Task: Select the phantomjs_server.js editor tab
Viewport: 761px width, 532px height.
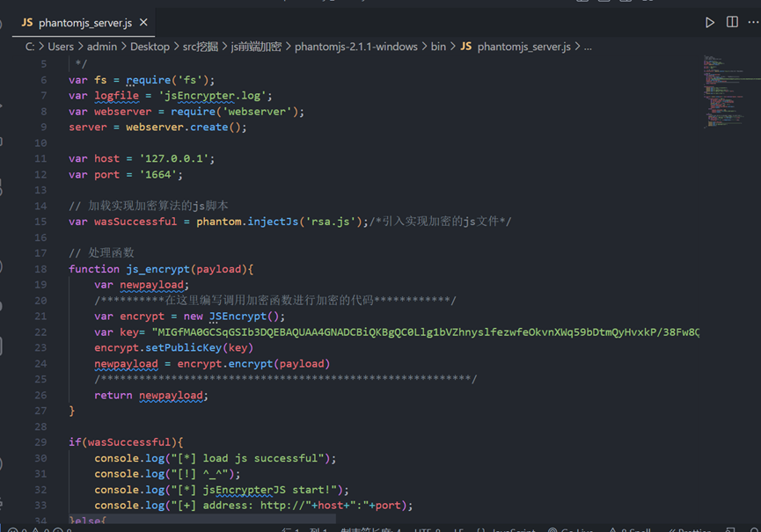Action: [x=84, y=23]
